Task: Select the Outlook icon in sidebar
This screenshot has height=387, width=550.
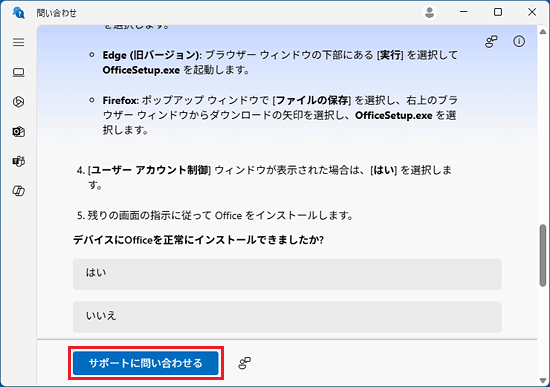Action: 19,132
